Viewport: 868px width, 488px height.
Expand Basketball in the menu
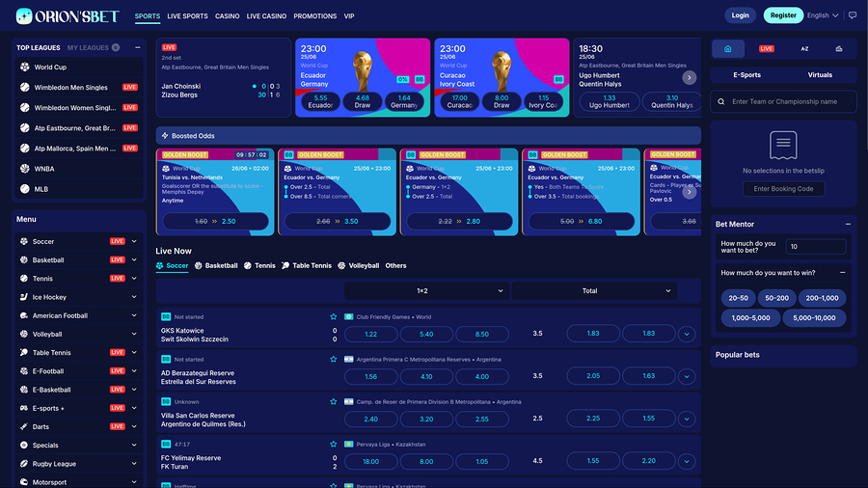pos(134,260)
